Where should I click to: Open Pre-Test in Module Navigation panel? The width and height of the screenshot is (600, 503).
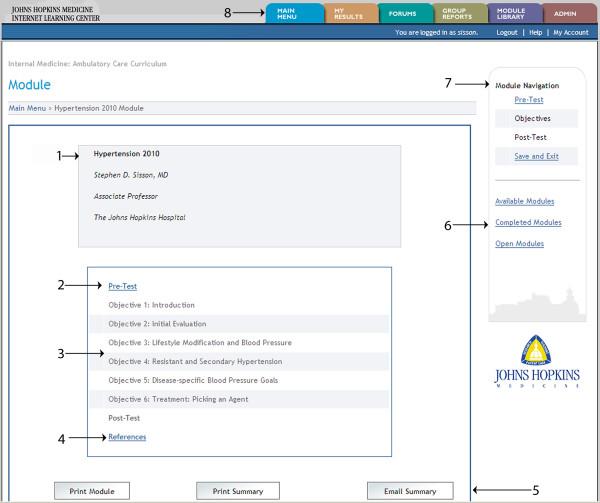[x=529, y=99]
